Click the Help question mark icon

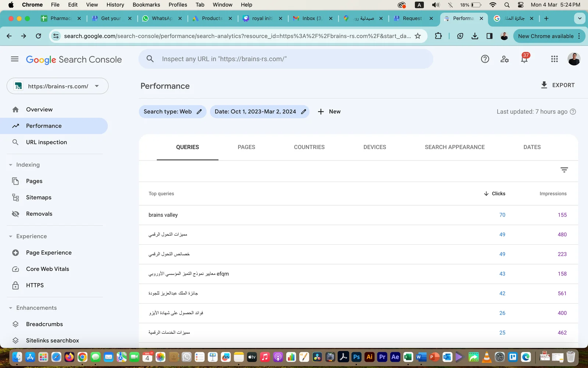[485, 59]
